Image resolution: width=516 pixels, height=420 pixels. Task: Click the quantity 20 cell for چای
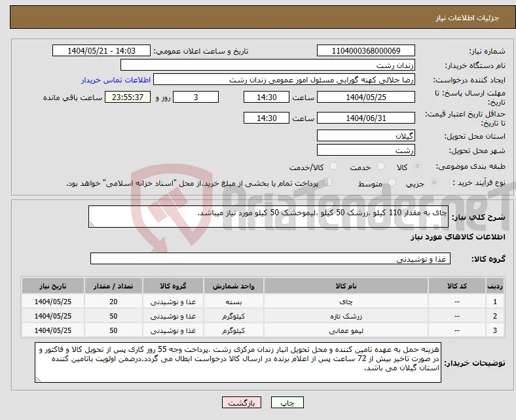[113, 302]
